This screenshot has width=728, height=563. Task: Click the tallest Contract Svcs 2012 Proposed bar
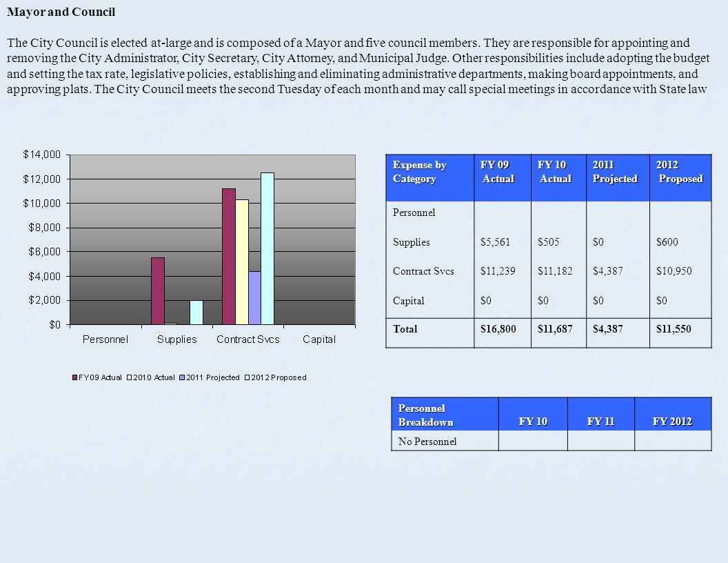(x=267, y=248)
